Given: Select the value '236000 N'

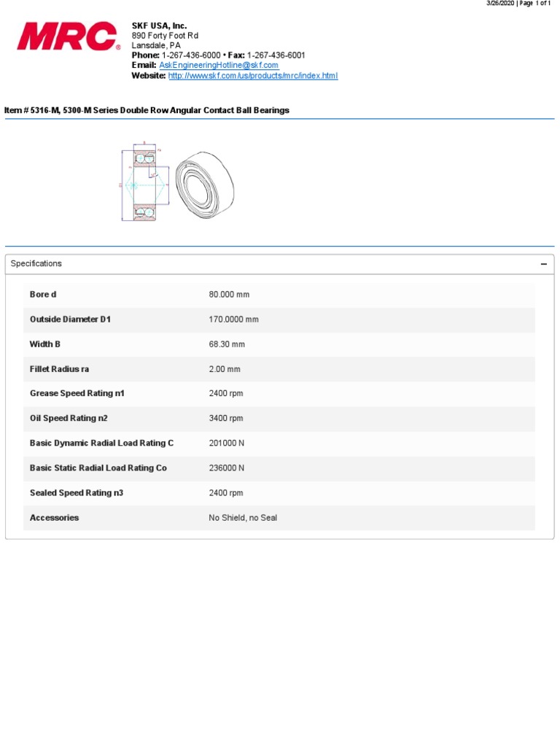Looking at the screenshot, I should point(226,468).
